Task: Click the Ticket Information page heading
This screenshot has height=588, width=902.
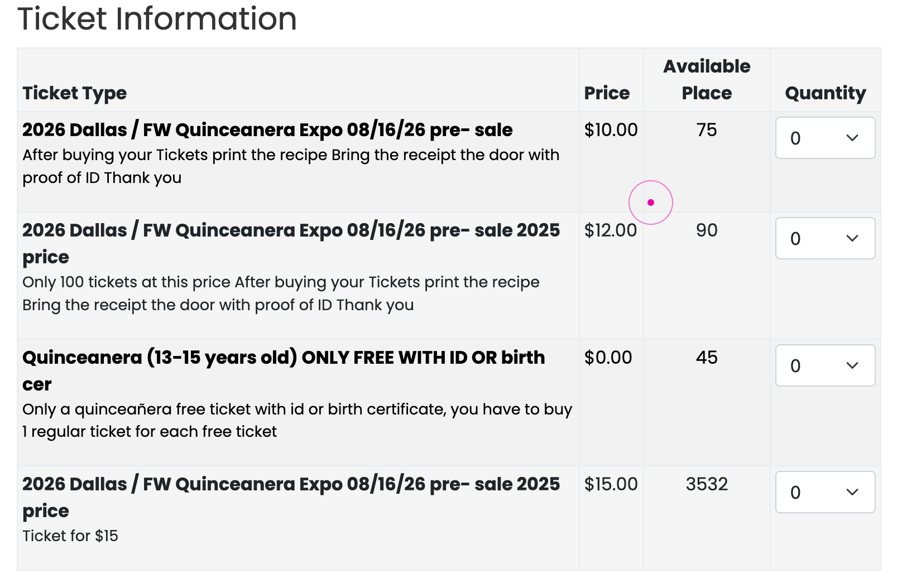Action: click(x=158, y=19)
